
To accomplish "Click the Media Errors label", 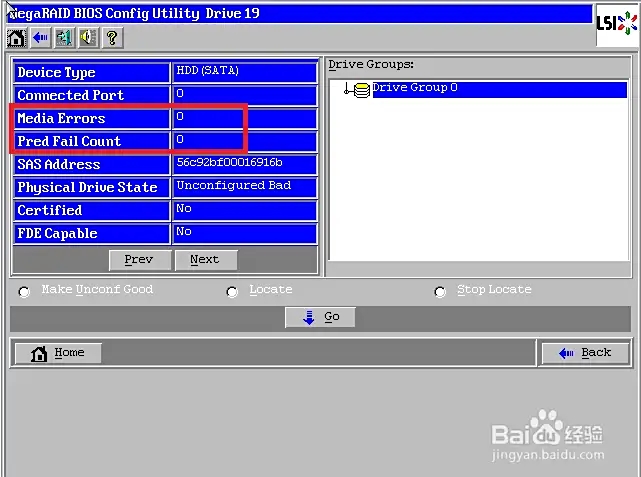I will (61, 119).
